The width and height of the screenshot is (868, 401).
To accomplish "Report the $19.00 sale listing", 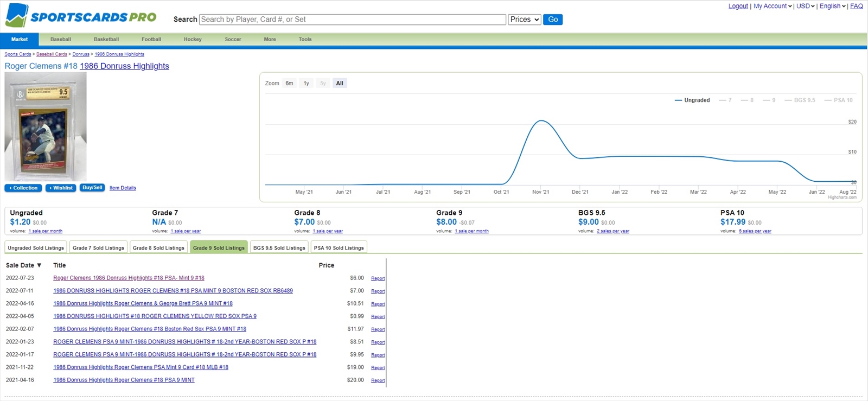I will (378, 368).
